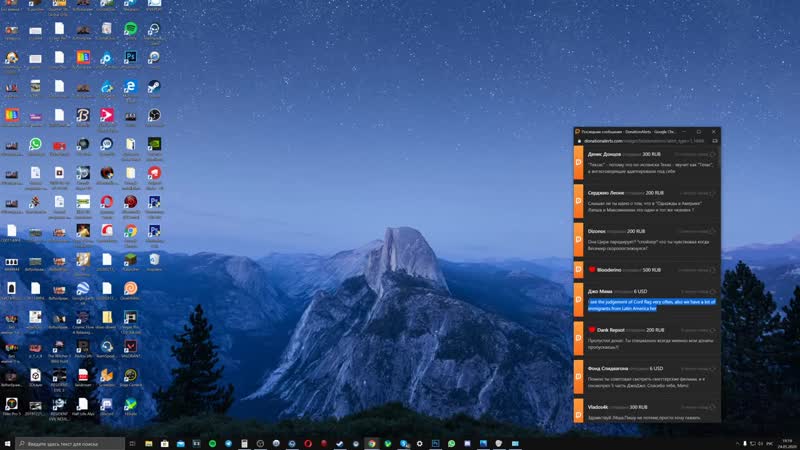800x450 pixels.
Task: Click the highlighted Джо Мама message text
Action: (650, 304)
